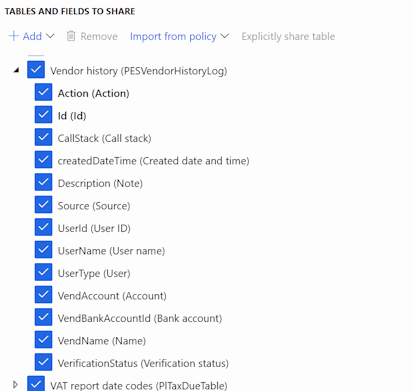Open Import from policy dropdown chevron
The height and width of the screenshot is (391, 413).
[x=225, y=36]
